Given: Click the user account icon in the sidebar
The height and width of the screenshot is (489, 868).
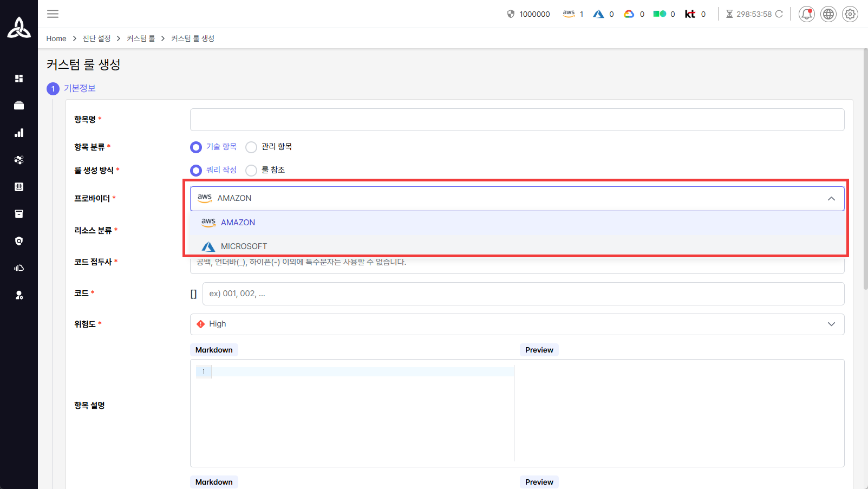Looking at the screenshot, I should click(19, 295).
